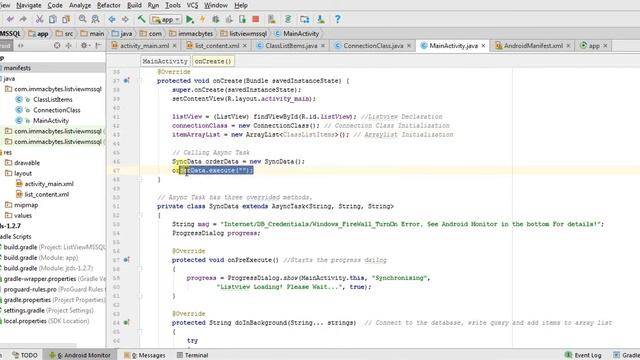Collapse the onPreExecute method fold marker
This screenshot has width=640, height=360.
[x=140, y=269]
